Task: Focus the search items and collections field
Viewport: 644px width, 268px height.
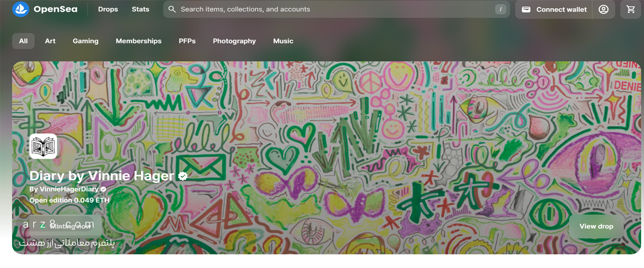Action: tap(336, 9)
